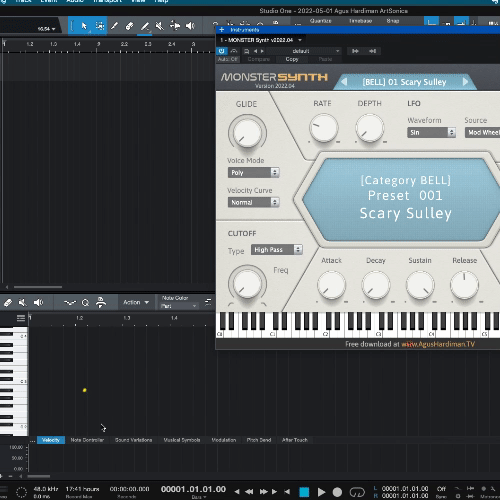Click the wave-shaped icon in the editor toolbar

click(70, 303)
